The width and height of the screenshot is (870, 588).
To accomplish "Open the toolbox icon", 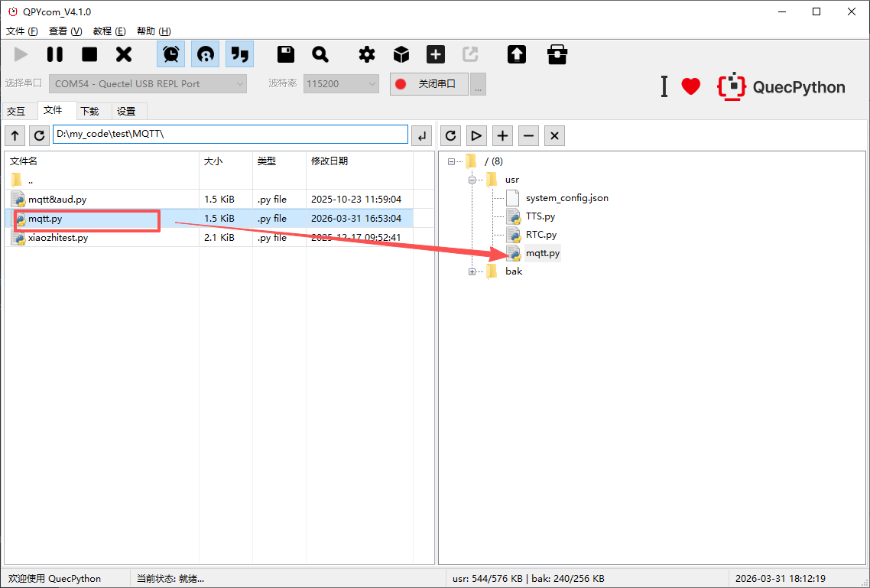I will coord(557,54).
